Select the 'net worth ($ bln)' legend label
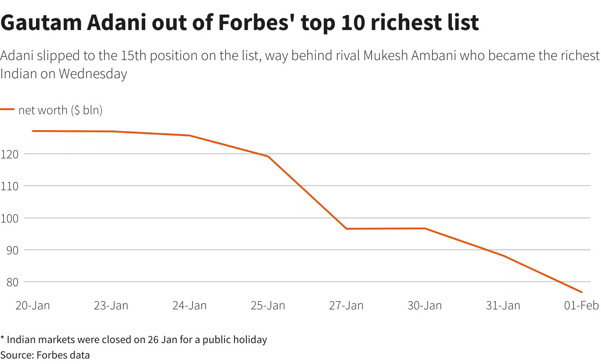Screen dimensions: 601x364 click(61, 110)
